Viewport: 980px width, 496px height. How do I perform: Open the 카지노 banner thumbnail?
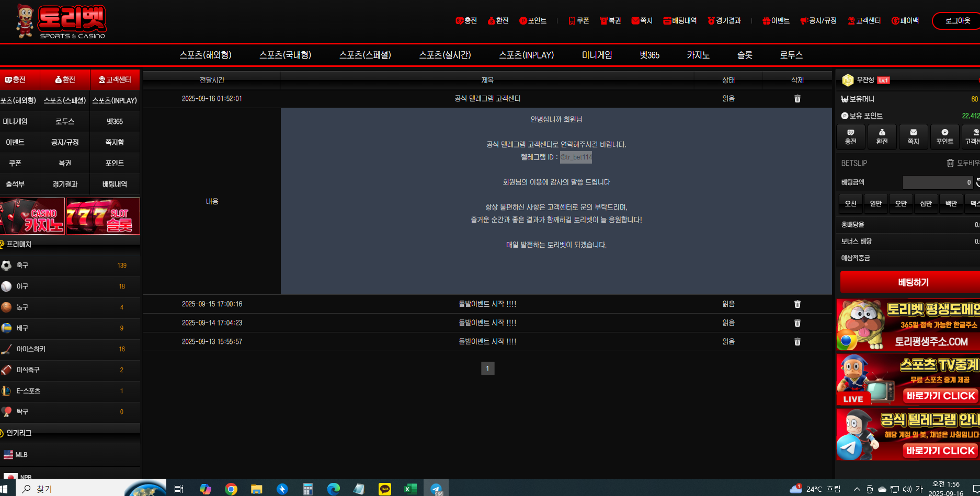[x=32, y=216]
